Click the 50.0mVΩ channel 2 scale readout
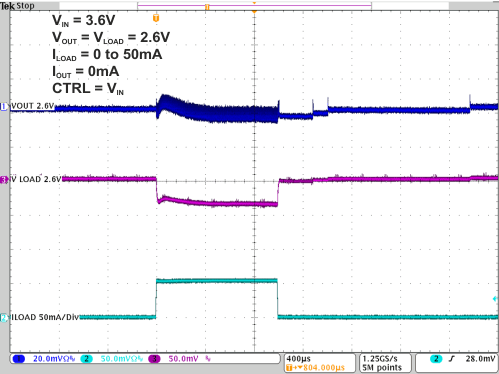The height and width of the screenshot is (374, 499). coord(122,359)
